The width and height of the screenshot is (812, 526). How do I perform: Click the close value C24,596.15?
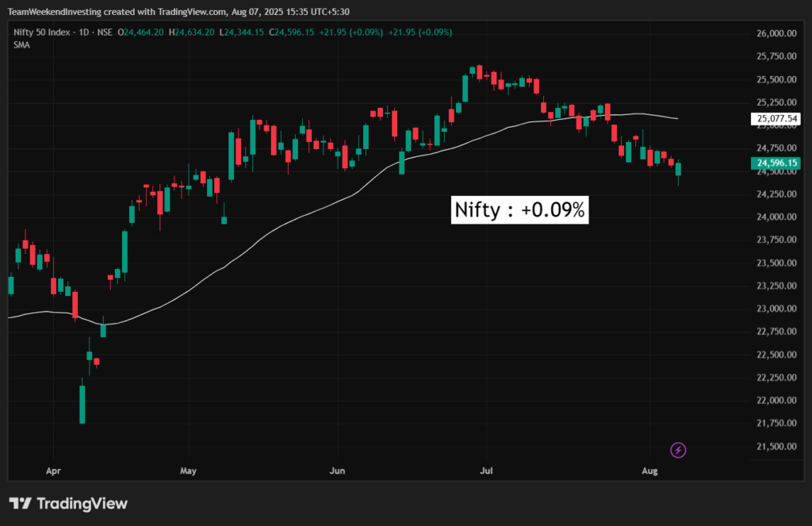tap(292, 32)
